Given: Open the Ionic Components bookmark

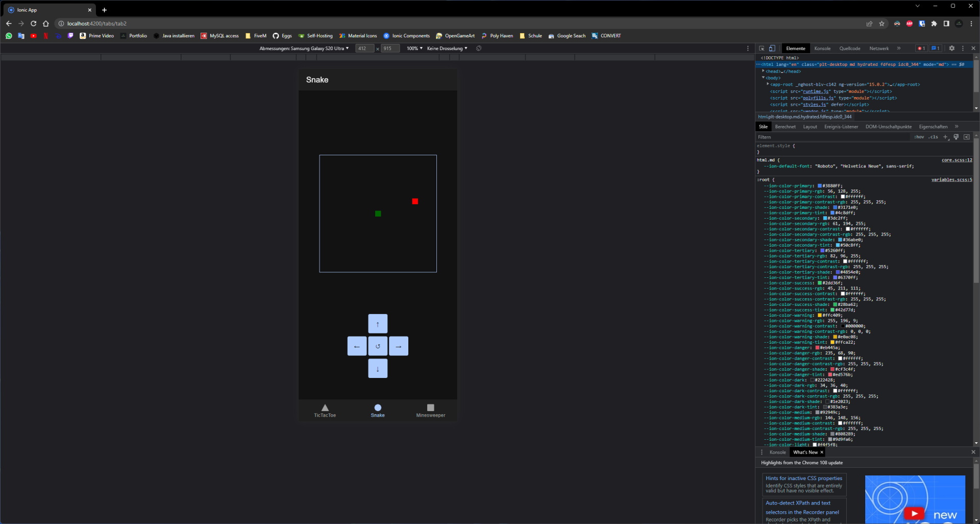Looking at the screenshot, I should 406,36.
